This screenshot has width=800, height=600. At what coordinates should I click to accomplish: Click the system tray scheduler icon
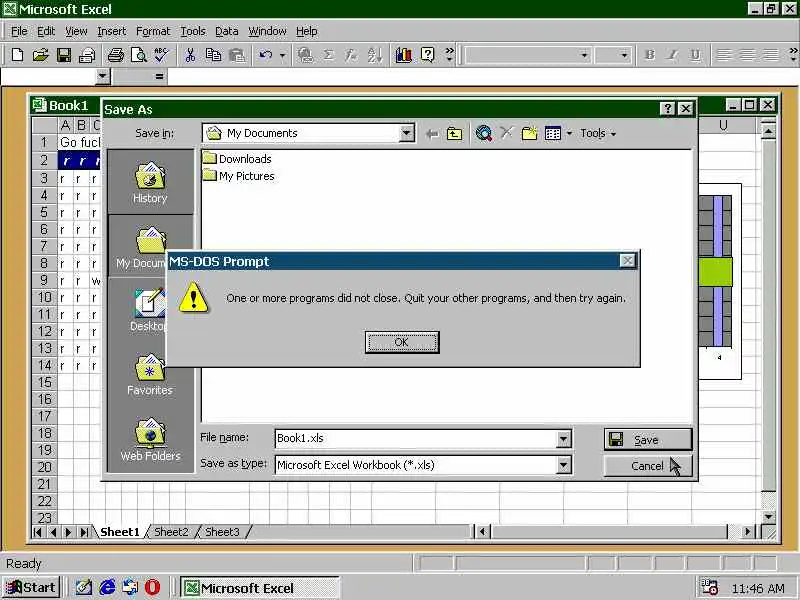(710, 588)
